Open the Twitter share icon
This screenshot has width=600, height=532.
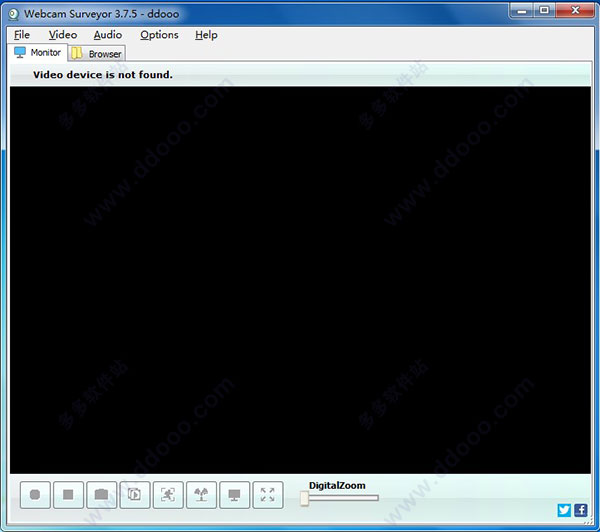pos(564,510)
